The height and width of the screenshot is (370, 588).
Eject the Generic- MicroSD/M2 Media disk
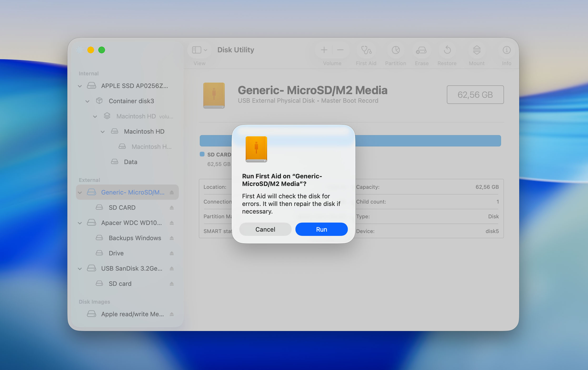click(x=172, y=192)
